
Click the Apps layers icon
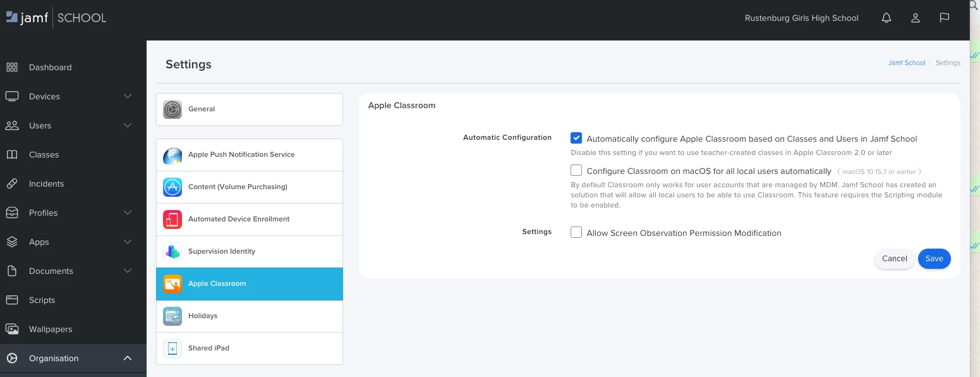pyautogui.click(x=12, y=242)
